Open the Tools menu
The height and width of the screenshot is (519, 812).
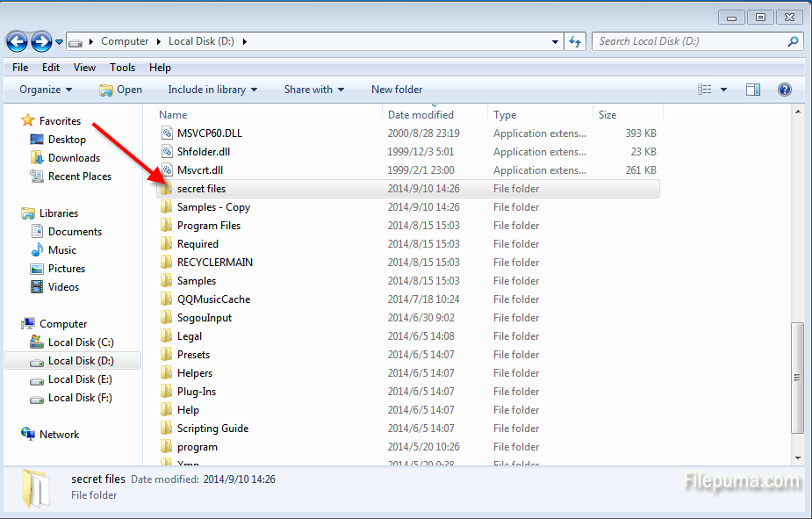click(122, 68)
